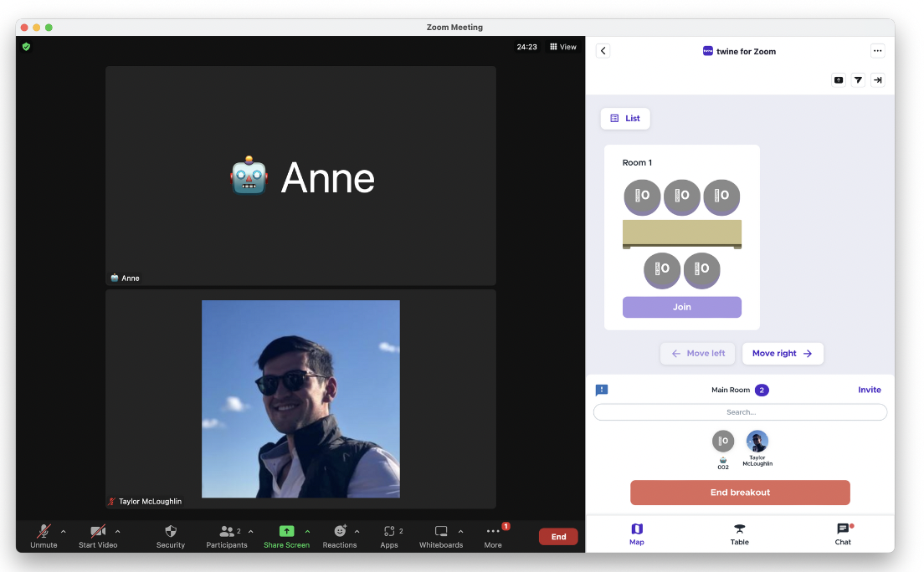Open the Apps panel in toolbar
924x572 pixels.
coord(389,535)
